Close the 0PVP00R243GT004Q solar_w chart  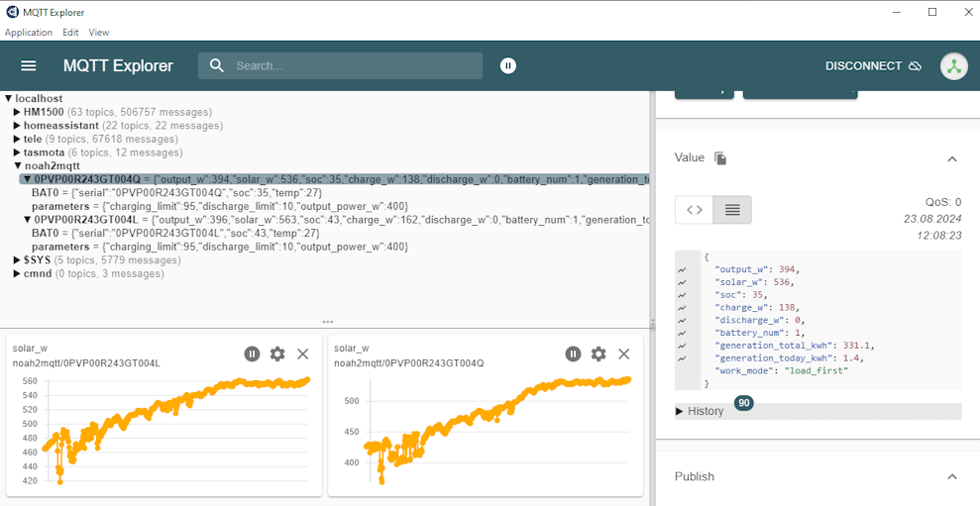[623, 354]
